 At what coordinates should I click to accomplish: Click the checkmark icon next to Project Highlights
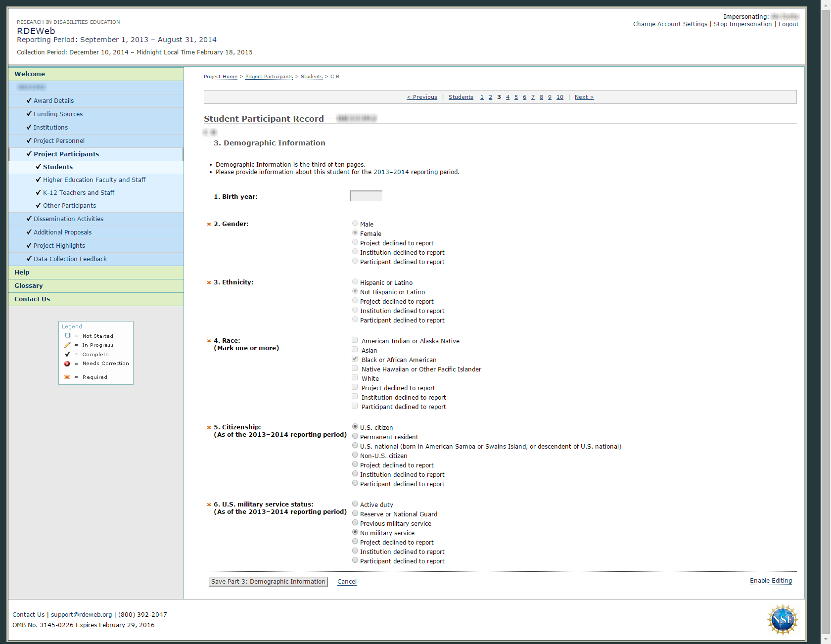(x=29, y=245)
